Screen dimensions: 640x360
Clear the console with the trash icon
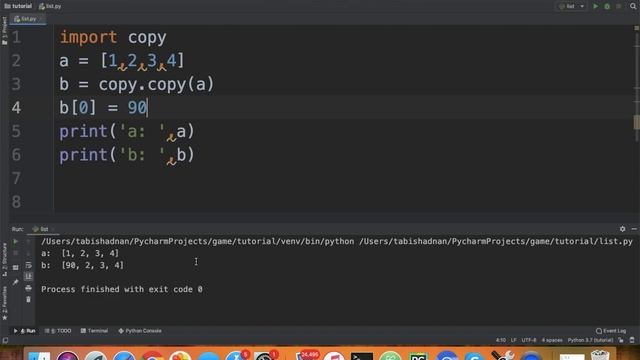point(28,300)
